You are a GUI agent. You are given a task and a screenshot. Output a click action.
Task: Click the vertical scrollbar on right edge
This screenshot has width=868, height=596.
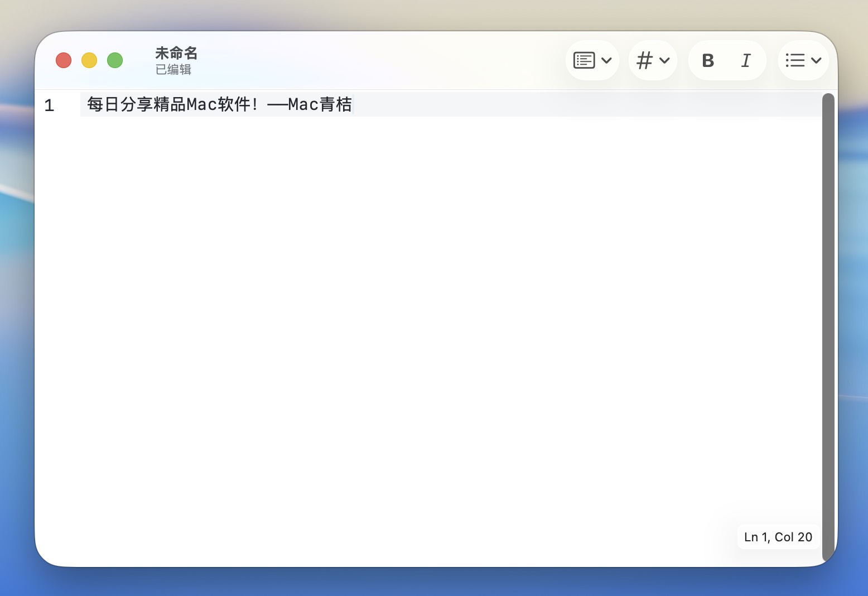point(828,326)
